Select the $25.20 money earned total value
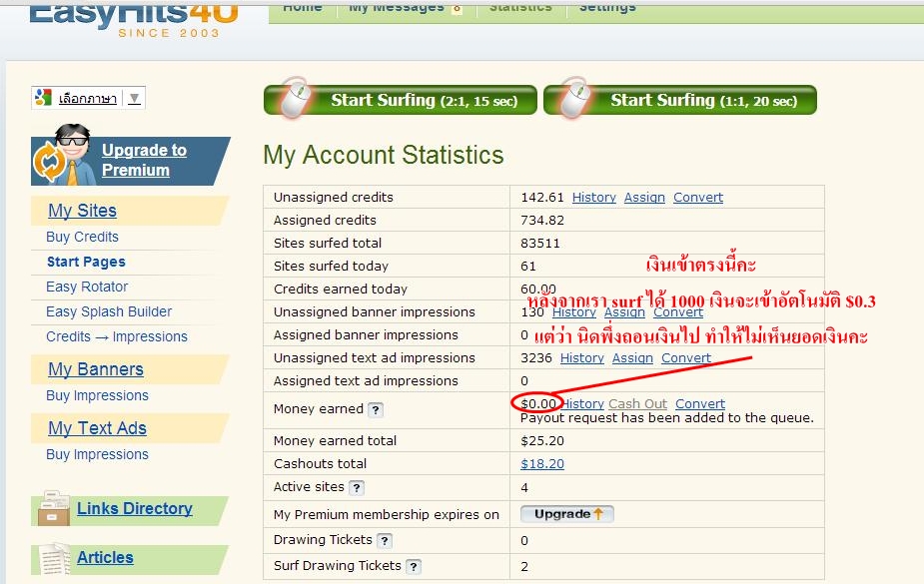The width and height of the screenshot is (924, 584). click(542, 441)
